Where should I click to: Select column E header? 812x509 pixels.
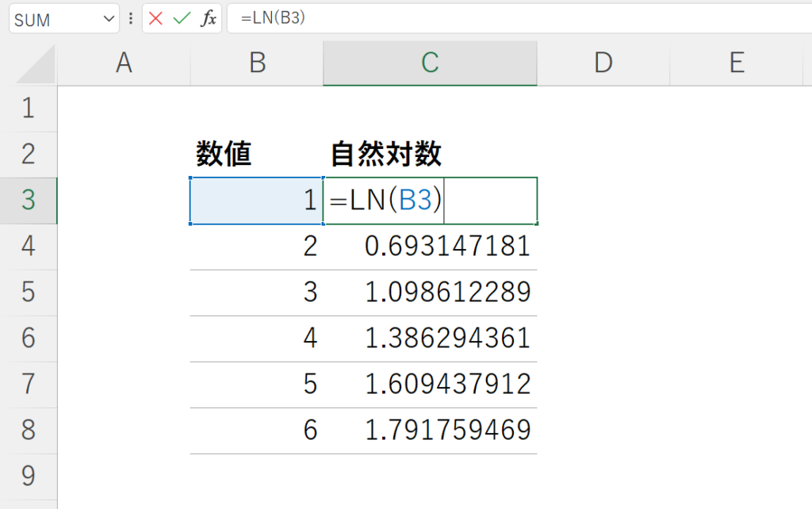click(x=737, y=63)
